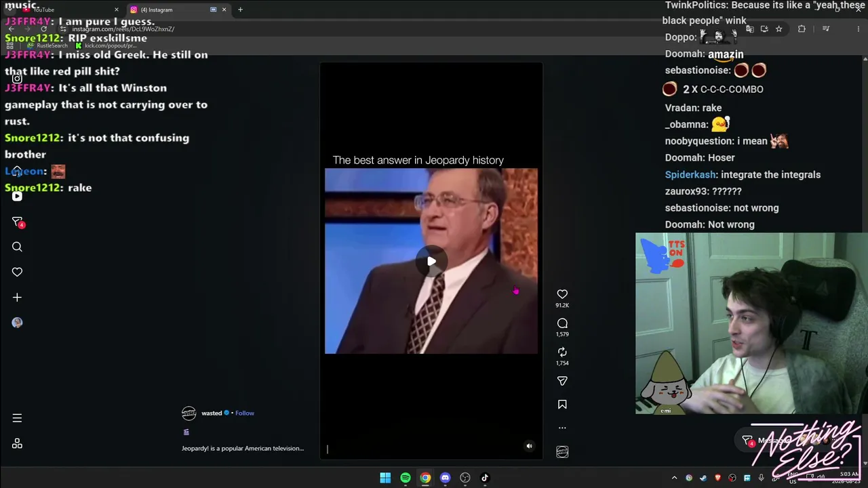Open a new browser tab
The image size is (868, 488).
[x=240, y=9]
